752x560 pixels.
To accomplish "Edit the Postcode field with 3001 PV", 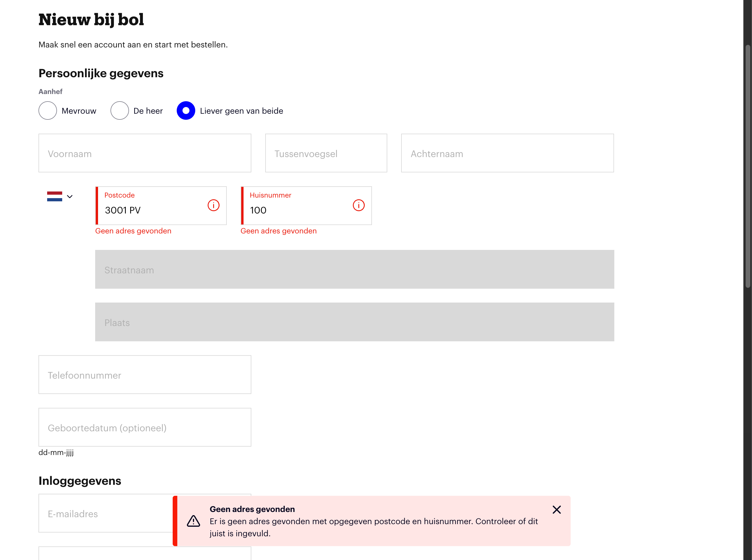I will 152,210.
